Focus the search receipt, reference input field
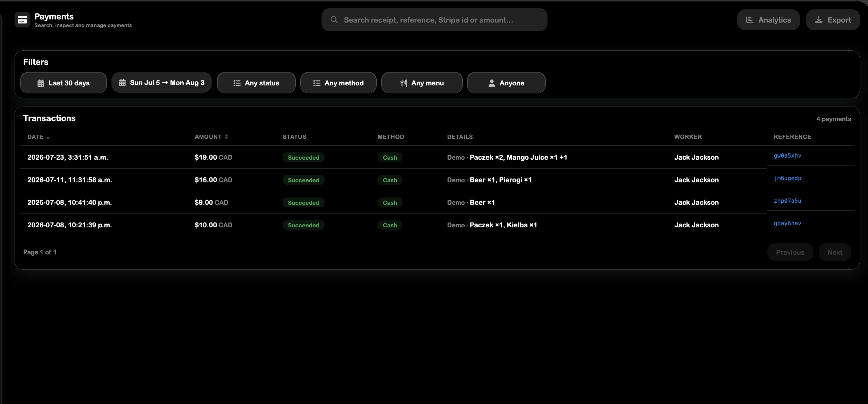The height and width of the screenshot is (404, 868). [434, 20]
